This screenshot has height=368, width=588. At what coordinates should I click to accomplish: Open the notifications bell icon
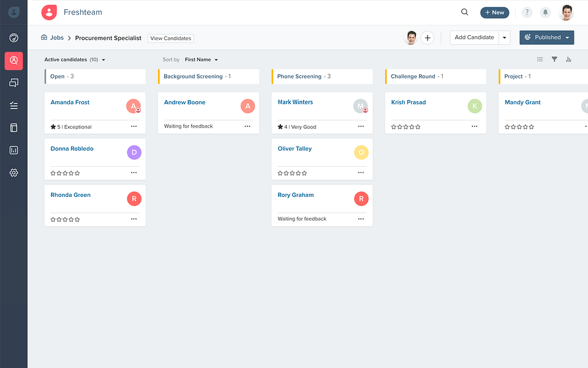(x=545, y=12)
